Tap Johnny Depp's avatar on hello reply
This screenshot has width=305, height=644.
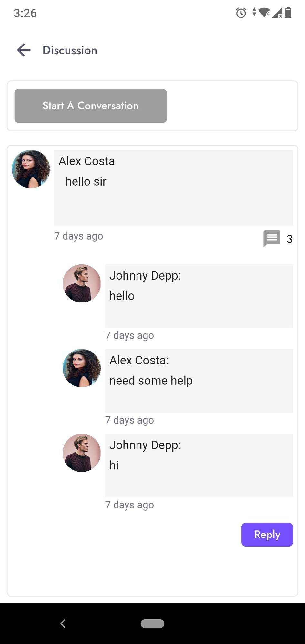82,283
